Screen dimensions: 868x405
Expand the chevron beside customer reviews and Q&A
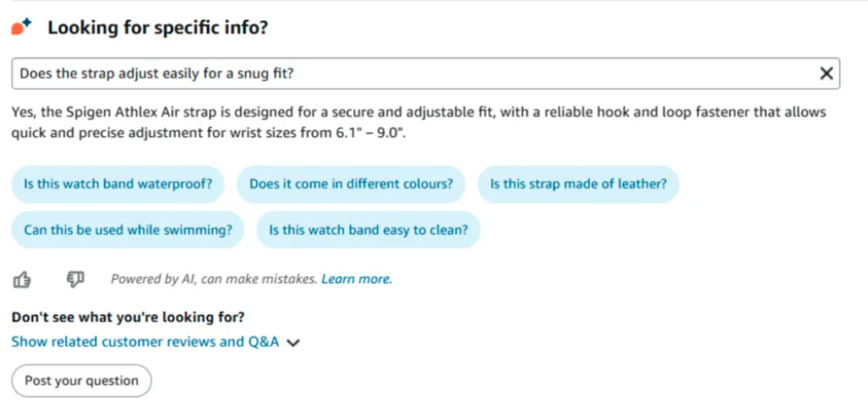click(x=293, y=343)
